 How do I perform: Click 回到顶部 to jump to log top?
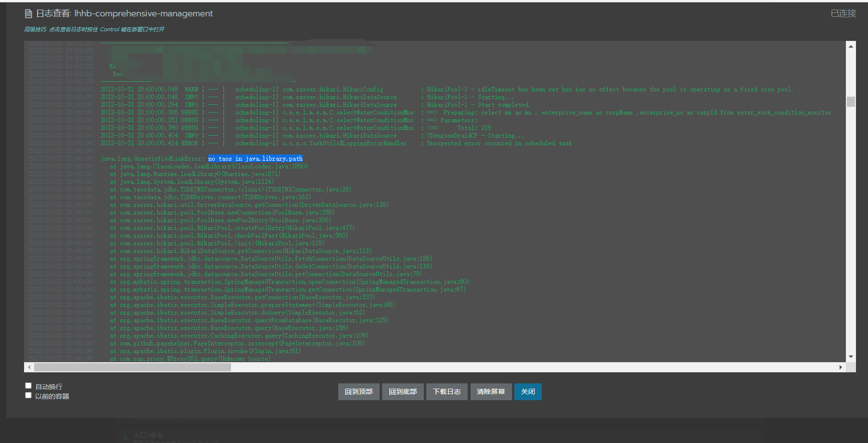[358, 392]
